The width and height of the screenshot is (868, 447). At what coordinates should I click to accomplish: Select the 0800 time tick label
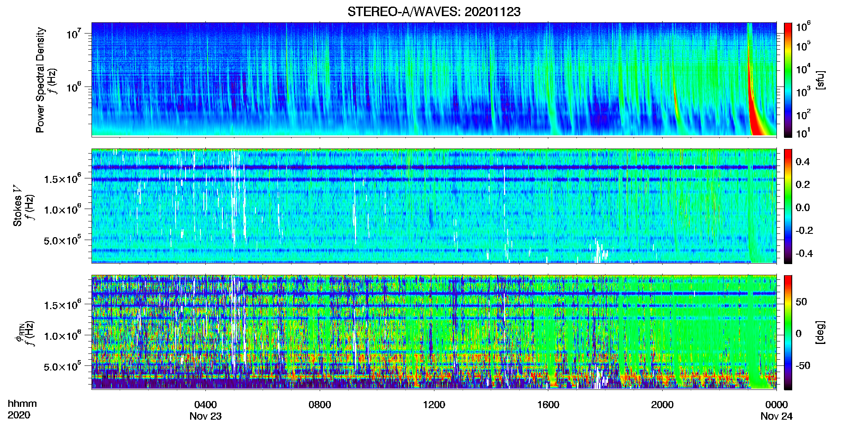(x=320, y=405)
